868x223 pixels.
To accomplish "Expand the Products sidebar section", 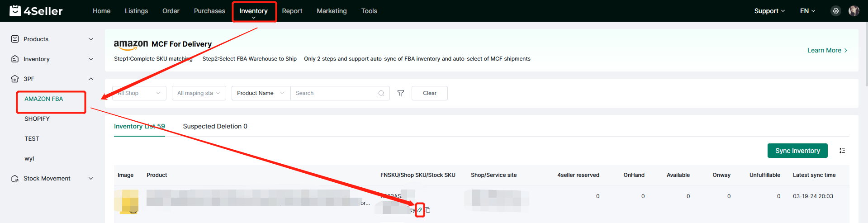I will 91,39.
